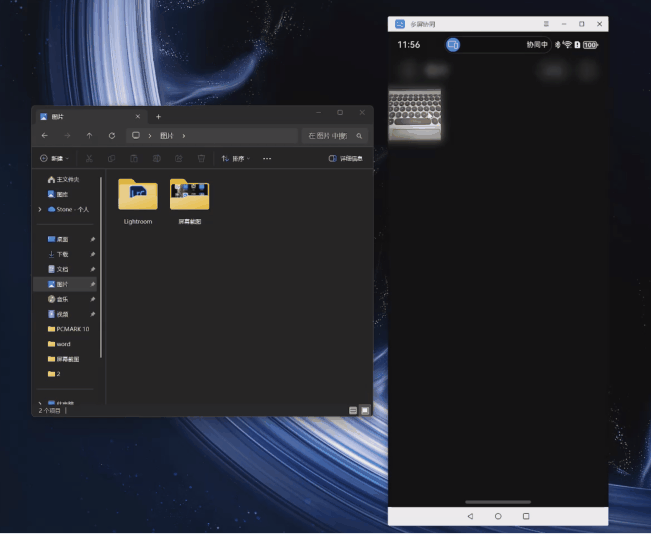Tap the phone Home circle button
Viewport: 651px width, 534px height.
click(498, 516)
